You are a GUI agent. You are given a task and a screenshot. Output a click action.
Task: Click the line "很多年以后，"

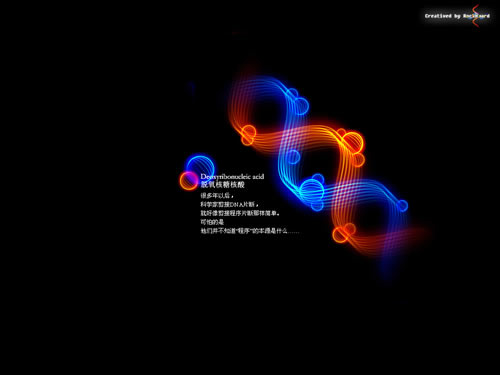tap(217, 196)
